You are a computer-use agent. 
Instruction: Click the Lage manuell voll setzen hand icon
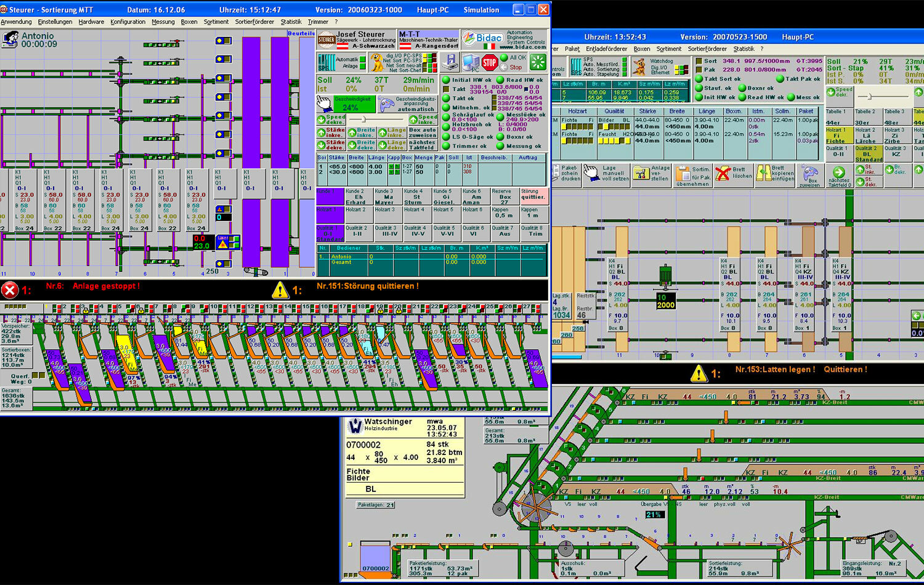(591, 173)
